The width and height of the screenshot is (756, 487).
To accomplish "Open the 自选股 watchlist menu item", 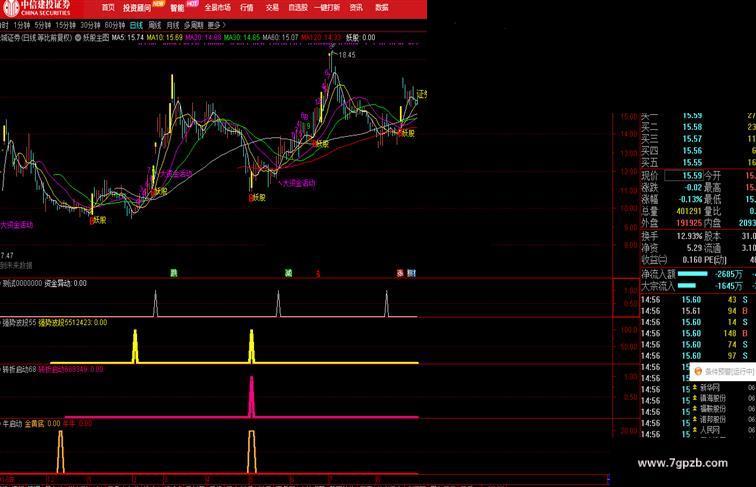I will [x=298, y=8].
